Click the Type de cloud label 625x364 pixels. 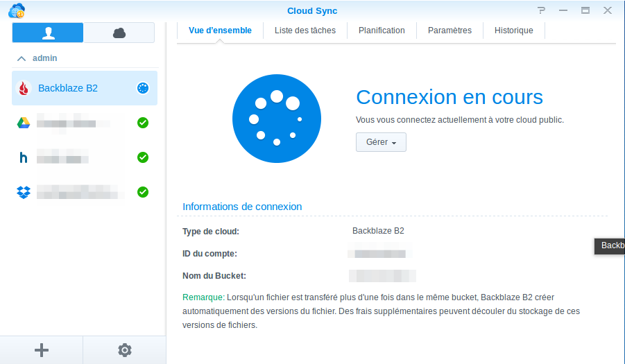click(210, 232)
